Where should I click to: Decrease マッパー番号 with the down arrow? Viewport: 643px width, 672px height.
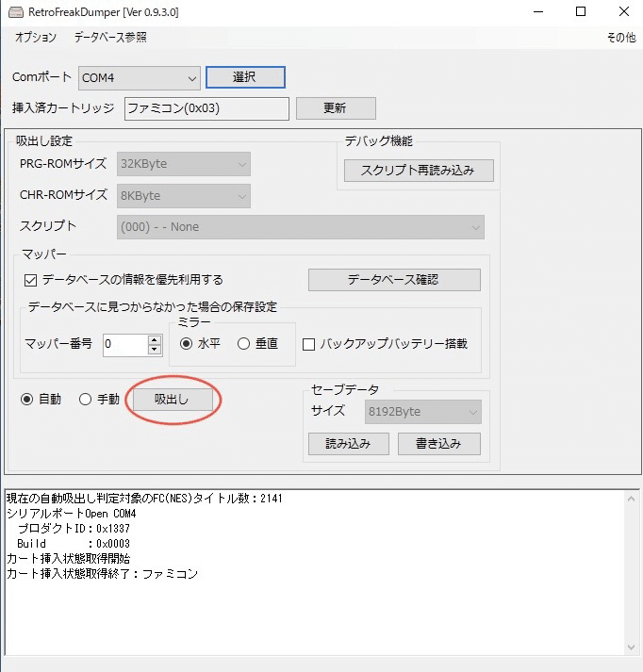coord(155,350)
